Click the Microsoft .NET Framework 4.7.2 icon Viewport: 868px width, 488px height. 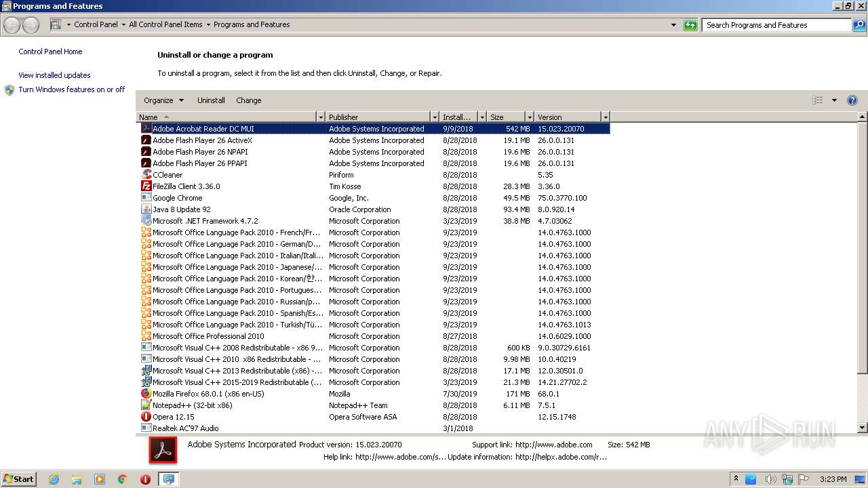[146, 221]
